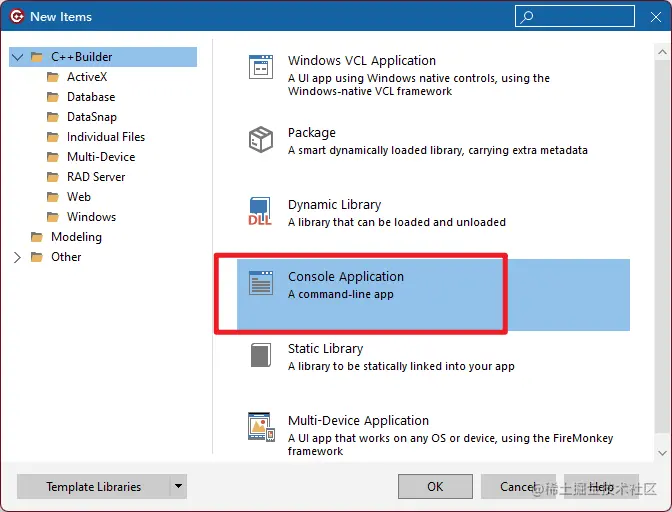The width and height of the screenshot is (672, 512).
Task: Click 'A library to be statically linked' description
Action: click(401, 366)
